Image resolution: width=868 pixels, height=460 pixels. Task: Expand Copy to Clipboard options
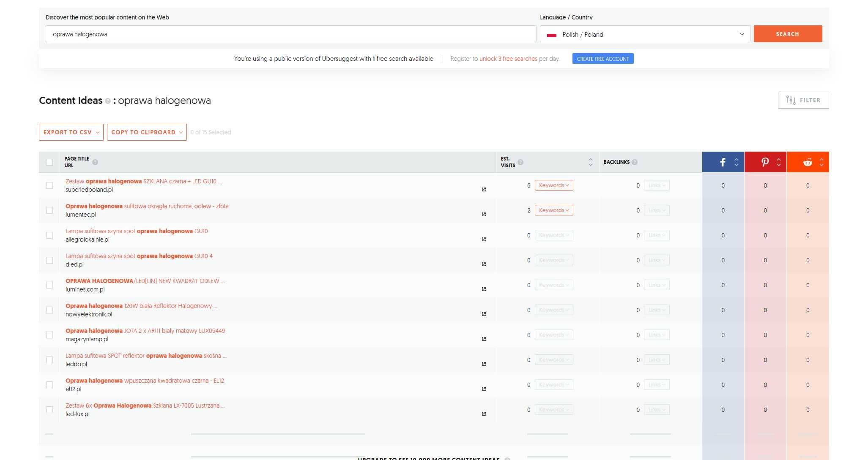[x=147, y=132]
